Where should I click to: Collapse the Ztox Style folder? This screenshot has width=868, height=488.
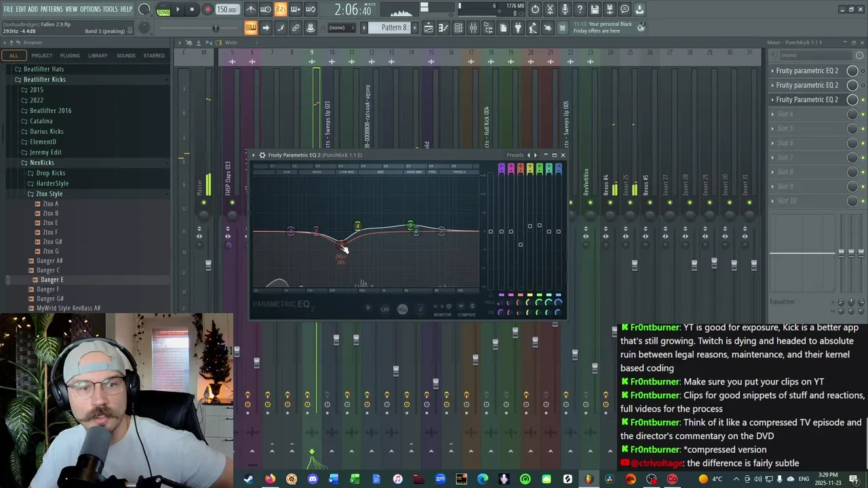coord(49,194)
